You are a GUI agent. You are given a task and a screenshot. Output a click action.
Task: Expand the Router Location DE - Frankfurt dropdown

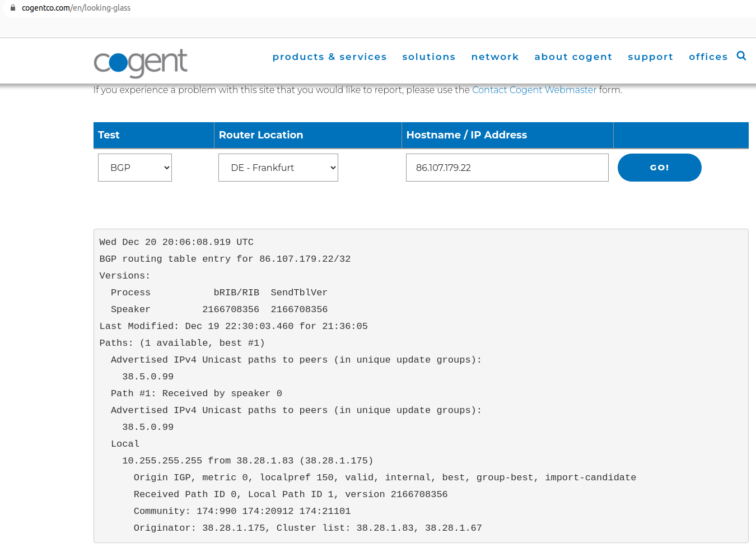[x=278, y=168]
